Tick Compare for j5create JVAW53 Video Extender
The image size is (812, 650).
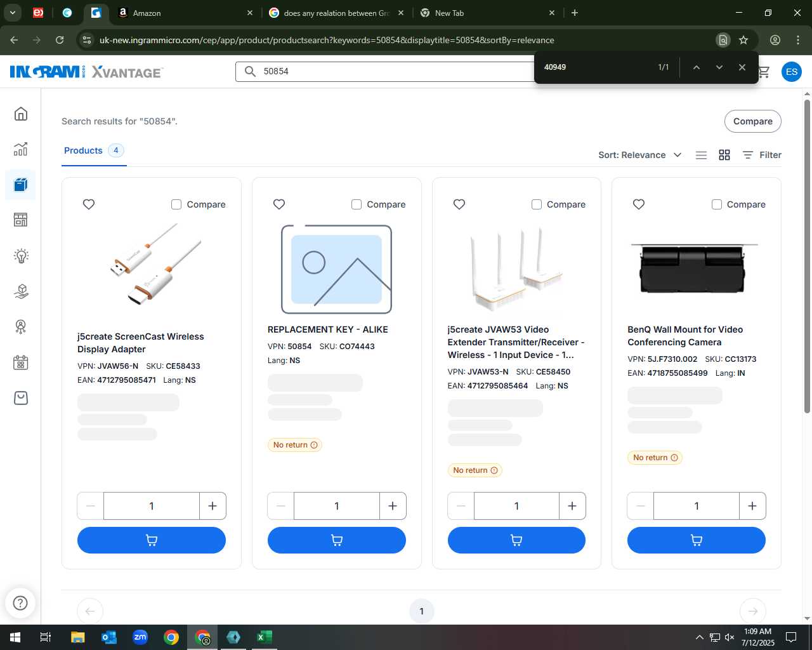[537, 204]
